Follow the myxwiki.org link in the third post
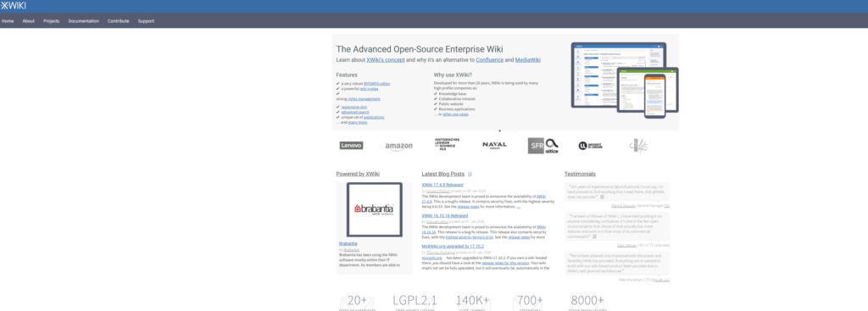This screenshot has height=311, width=868. tap(431, 258)
